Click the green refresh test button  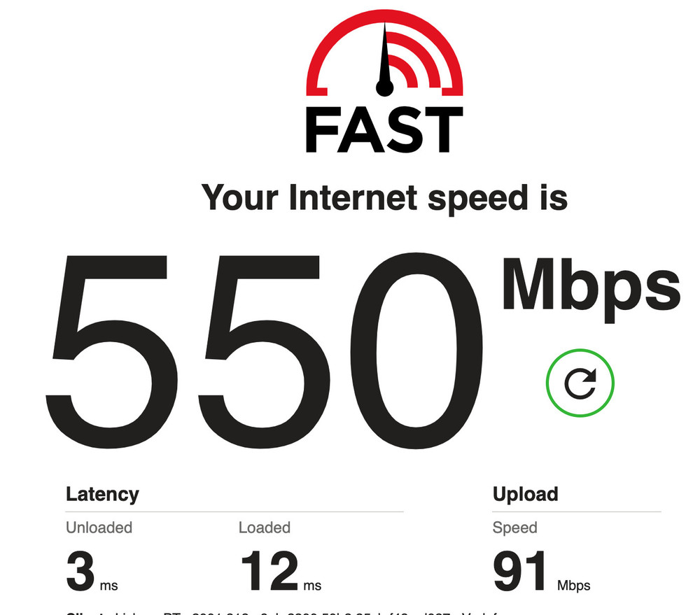(x=580, y=383)
